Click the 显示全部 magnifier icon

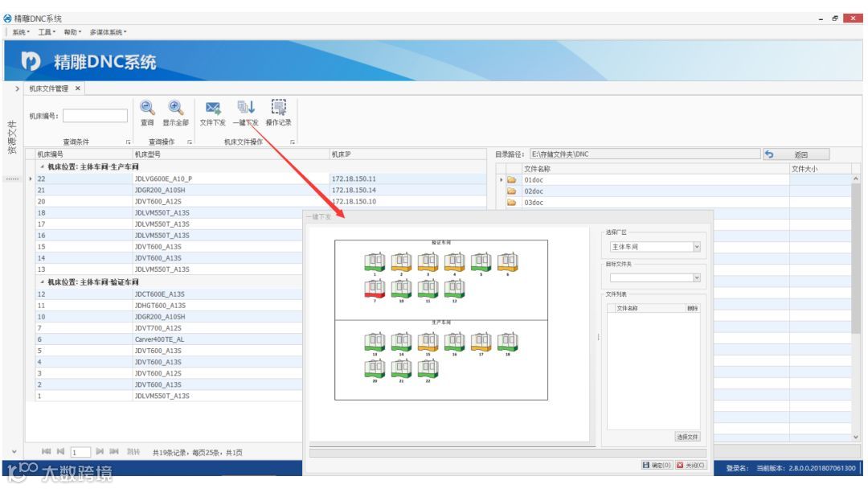(x=175, y=108)
